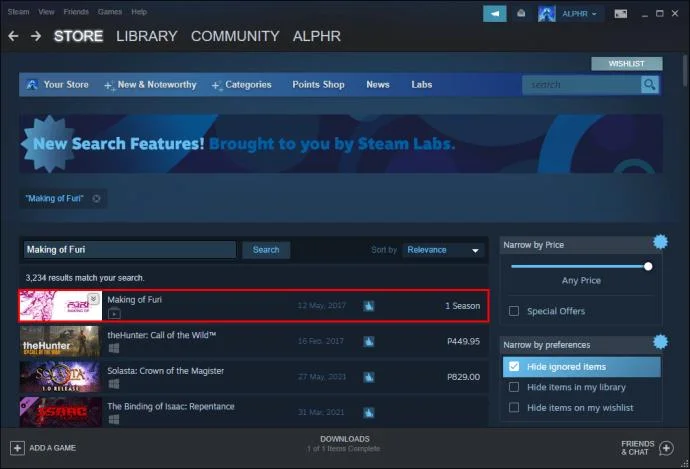Check Hide items in my library
Image resolution: width=690 pixels, height=469 pixels.
[514, 387]
